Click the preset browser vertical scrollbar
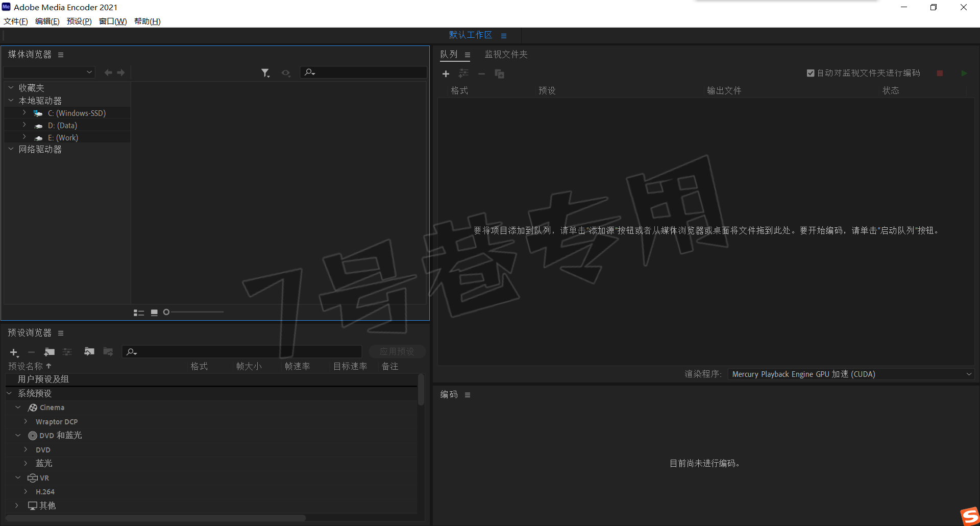The image size is (980, 526). (421, 389)
